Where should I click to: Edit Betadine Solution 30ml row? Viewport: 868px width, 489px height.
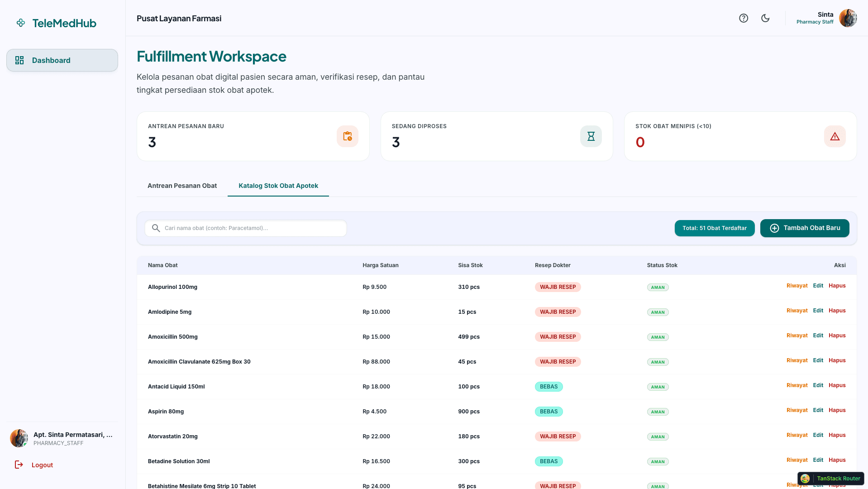tap(818, 460)
